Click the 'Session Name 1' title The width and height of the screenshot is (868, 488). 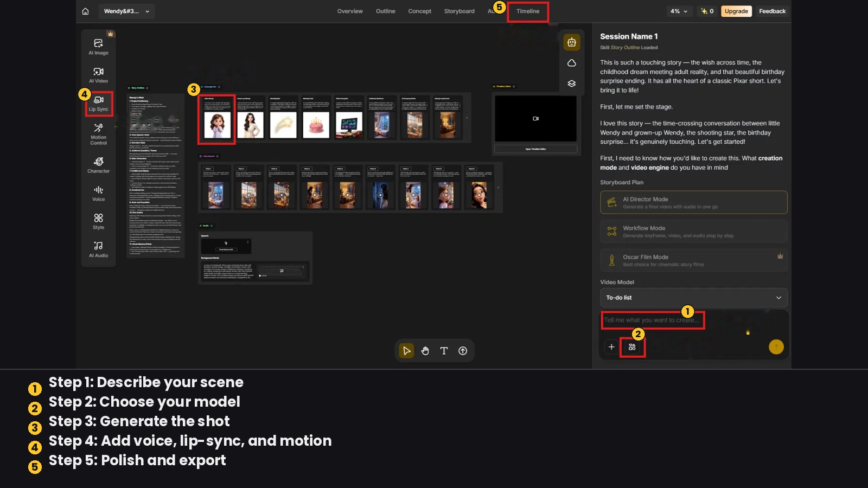(629, 36)
